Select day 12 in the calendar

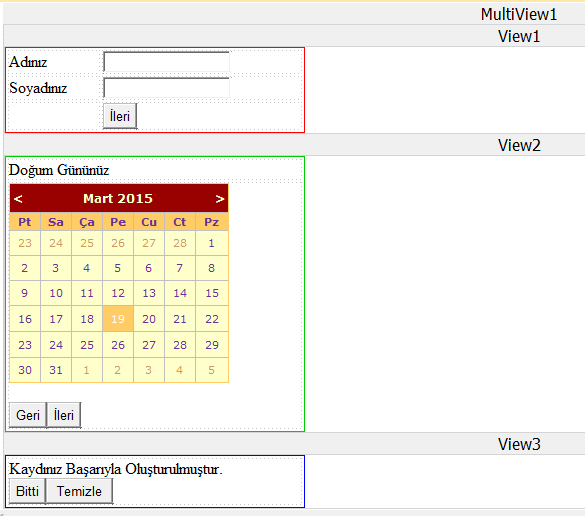pos(118,293)
